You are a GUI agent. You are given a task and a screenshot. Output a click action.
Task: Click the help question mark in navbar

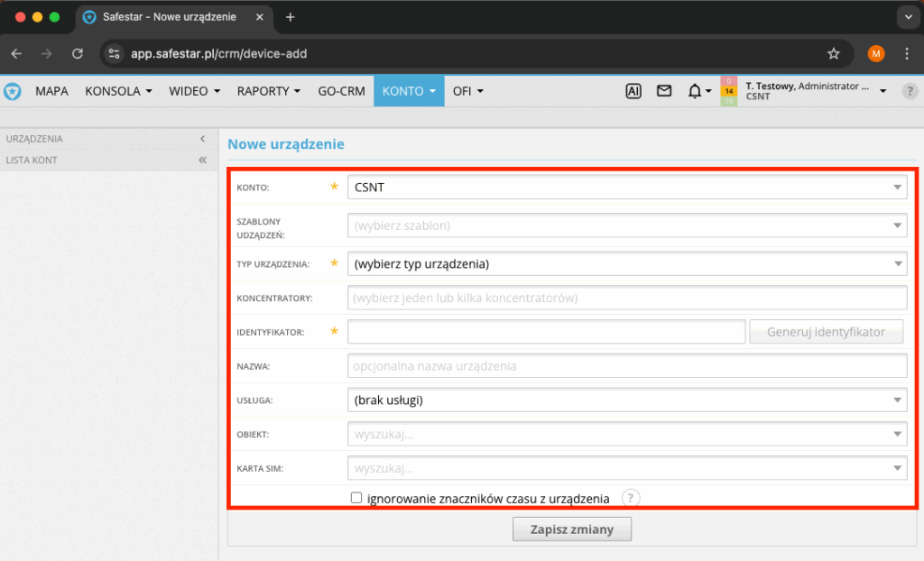coord(910,91)
